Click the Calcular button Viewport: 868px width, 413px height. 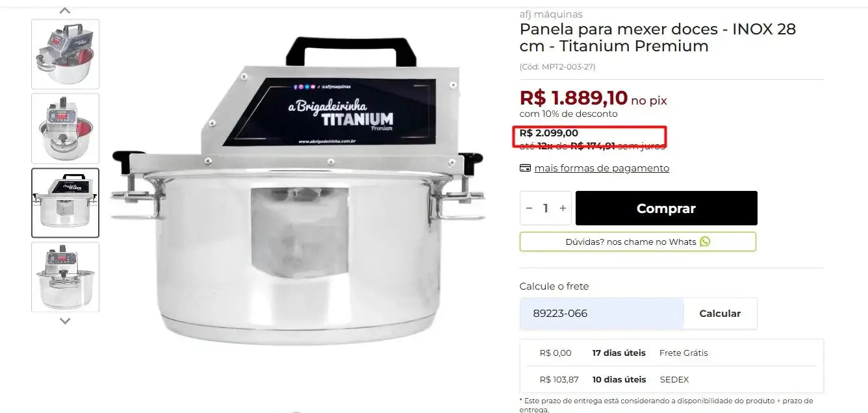click(720, 314)
